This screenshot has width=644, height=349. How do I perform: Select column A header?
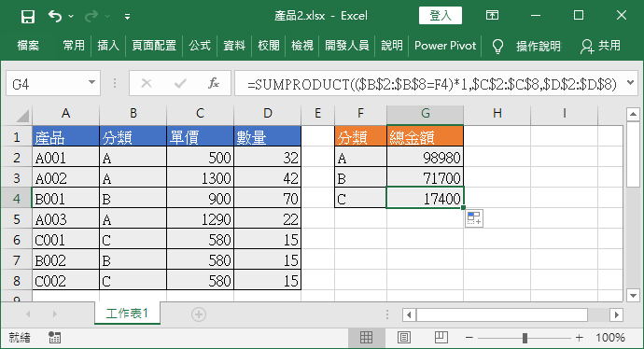(x=65, y=113)
